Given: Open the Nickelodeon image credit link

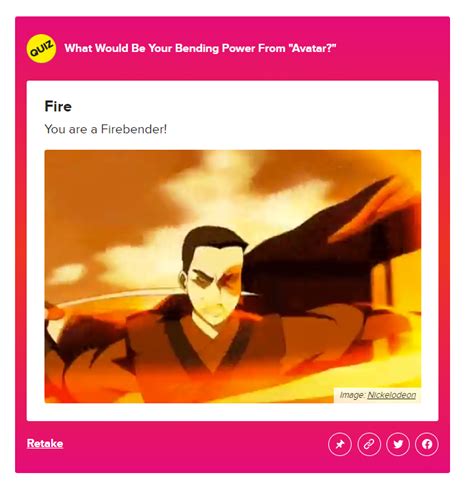Looking at the screenshot, I should pyautogui.click(x=392, y=395).
